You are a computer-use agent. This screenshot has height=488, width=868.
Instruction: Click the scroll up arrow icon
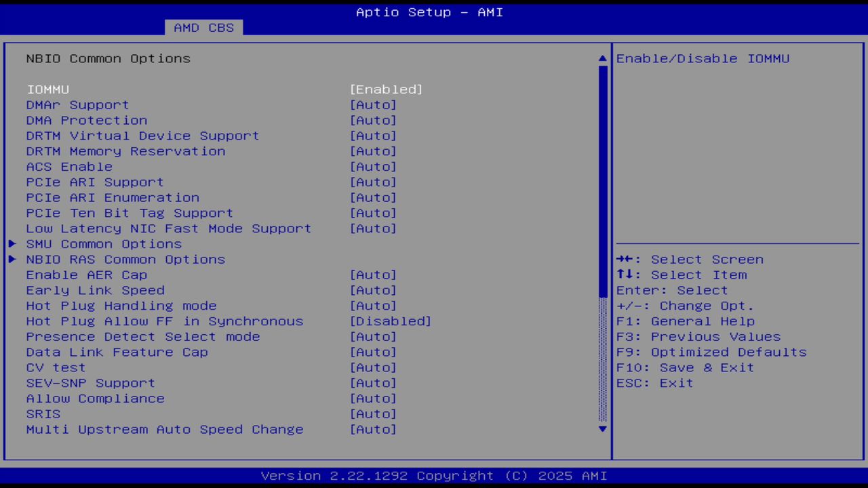[x=602, y=59]
